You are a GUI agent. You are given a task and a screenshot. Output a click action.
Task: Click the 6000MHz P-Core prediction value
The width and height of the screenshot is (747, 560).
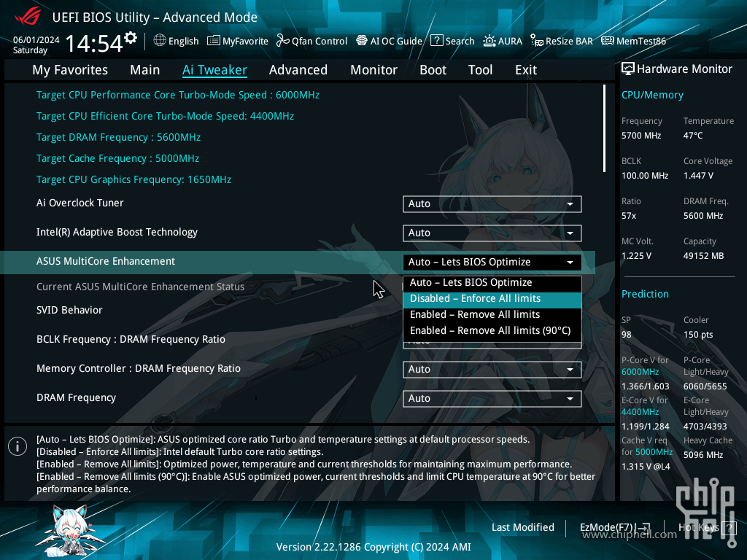[x=640, y=372]
